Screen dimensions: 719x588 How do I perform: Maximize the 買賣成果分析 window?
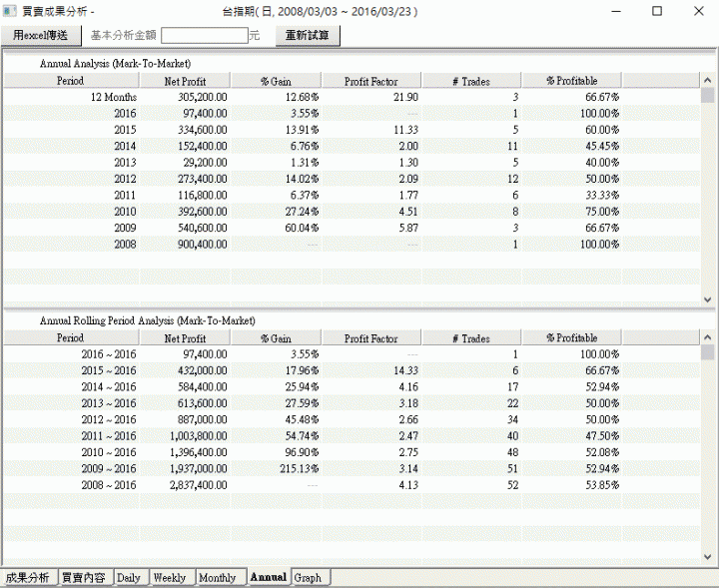pos(657,11)
